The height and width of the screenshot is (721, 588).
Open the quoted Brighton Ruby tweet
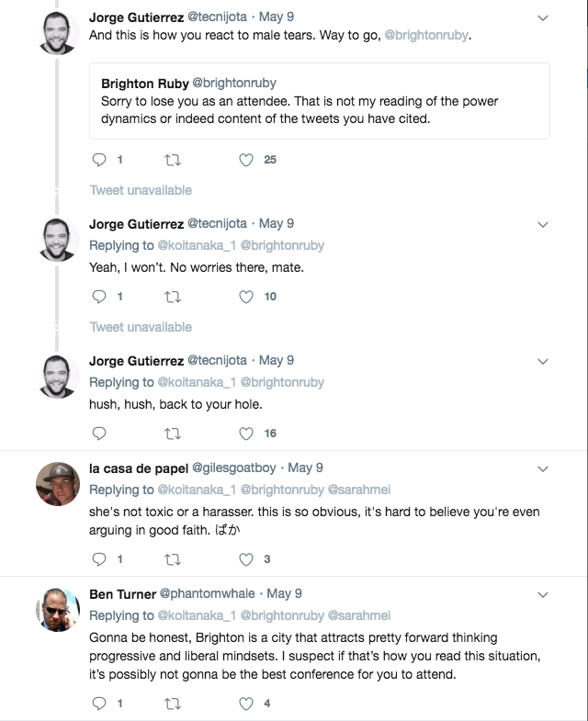click(320, 101)
